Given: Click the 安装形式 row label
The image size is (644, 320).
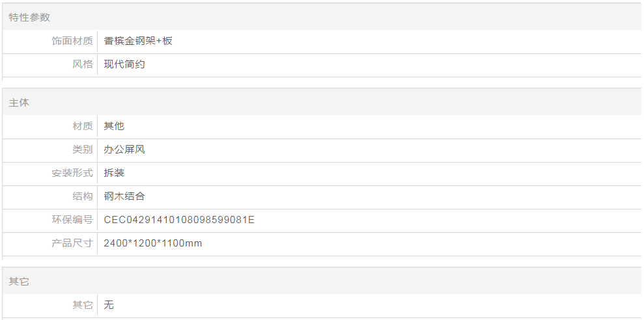Looking at the screenshot, I should [72, 173].
